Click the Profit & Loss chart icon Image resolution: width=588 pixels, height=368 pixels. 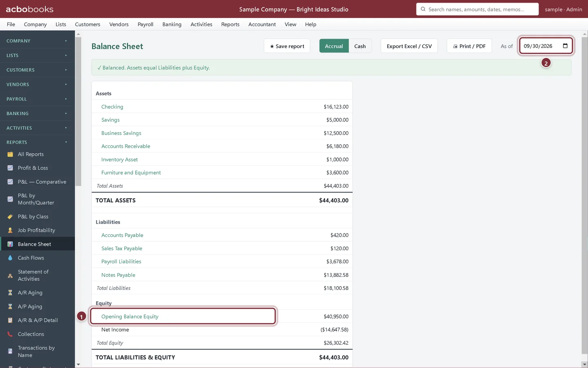(x=10, y=168)
